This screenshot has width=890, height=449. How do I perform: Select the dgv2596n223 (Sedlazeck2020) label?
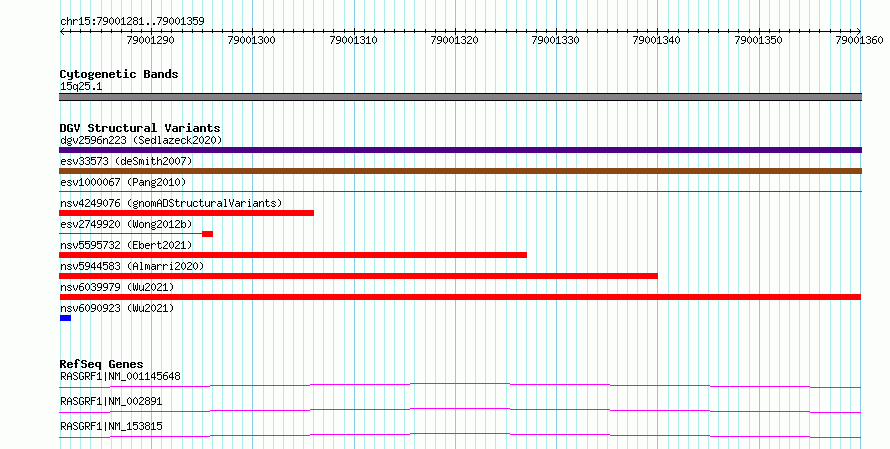(x=141, y=140)
